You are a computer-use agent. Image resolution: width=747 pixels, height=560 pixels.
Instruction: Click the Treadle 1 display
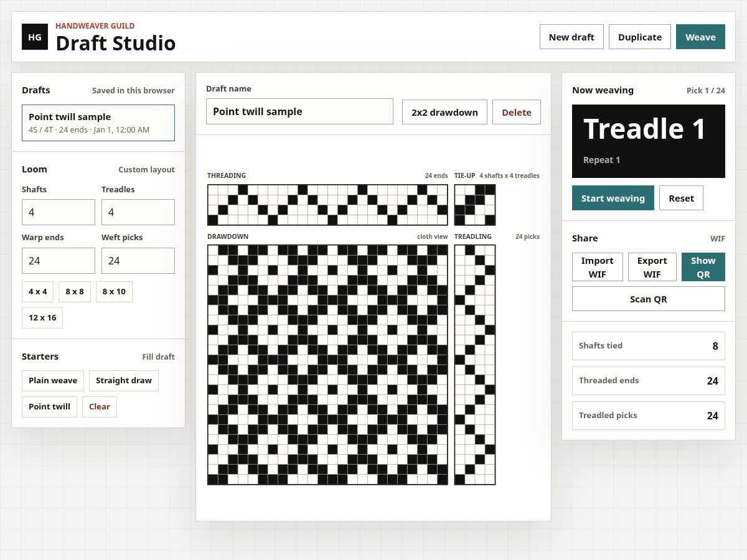click(x=649, y=141)
